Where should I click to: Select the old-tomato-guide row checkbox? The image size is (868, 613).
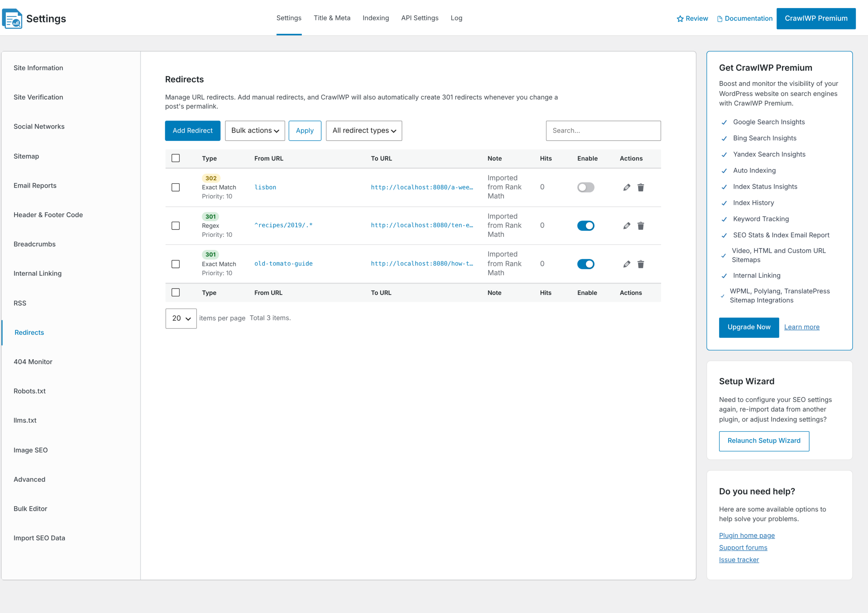tap(175, 264)
